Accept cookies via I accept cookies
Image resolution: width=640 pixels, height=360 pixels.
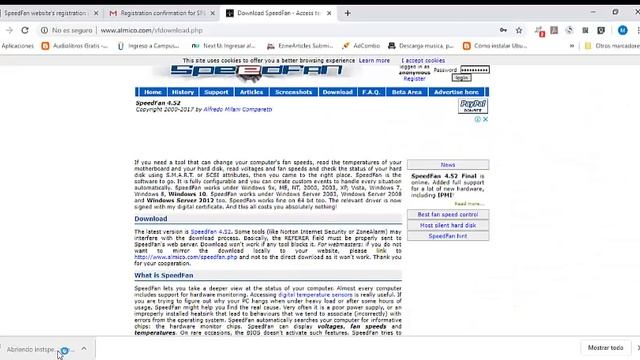click(423, 60)
